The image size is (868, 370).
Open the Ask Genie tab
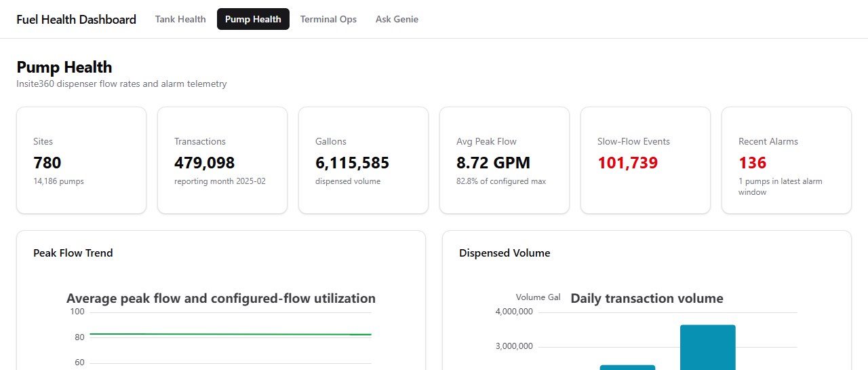coord(397,19)
